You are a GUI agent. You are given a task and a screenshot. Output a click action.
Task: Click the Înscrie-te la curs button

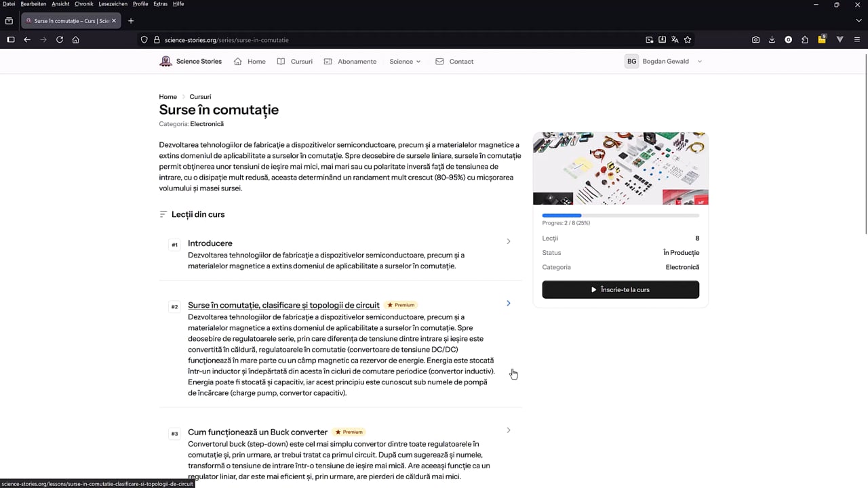click(x=620, y=289)
